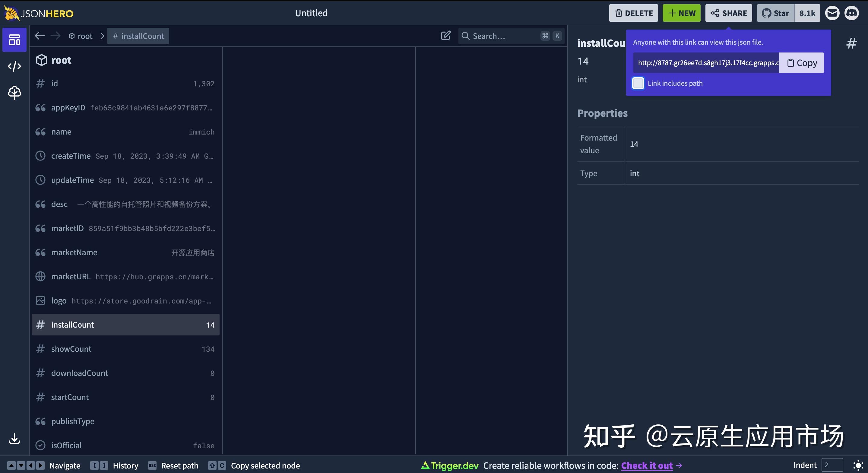
Task: Click the JSON Hero logo
Action: pyautogui.click(x=38, y=13)
